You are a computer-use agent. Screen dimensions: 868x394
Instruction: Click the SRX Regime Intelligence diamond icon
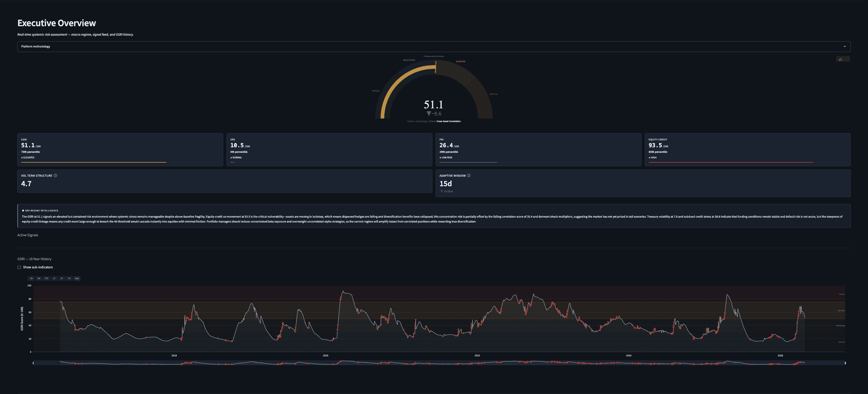tap(23, 210)
